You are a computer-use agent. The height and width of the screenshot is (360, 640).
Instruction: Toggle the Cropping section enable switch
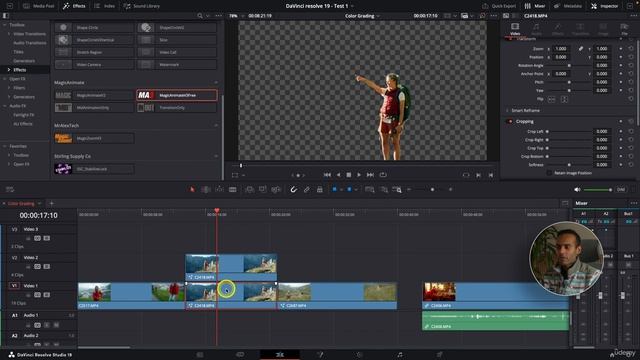(x=509, y=122)
